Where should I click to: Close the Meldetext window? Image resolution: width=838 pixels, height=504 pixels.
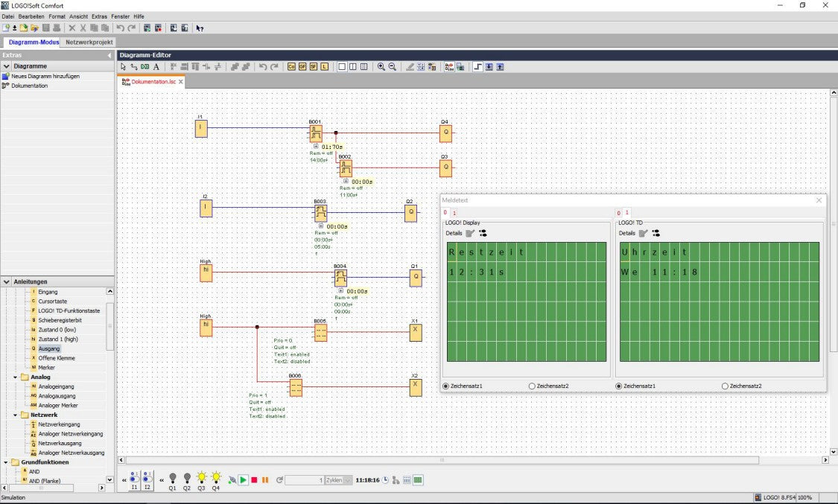819,200
